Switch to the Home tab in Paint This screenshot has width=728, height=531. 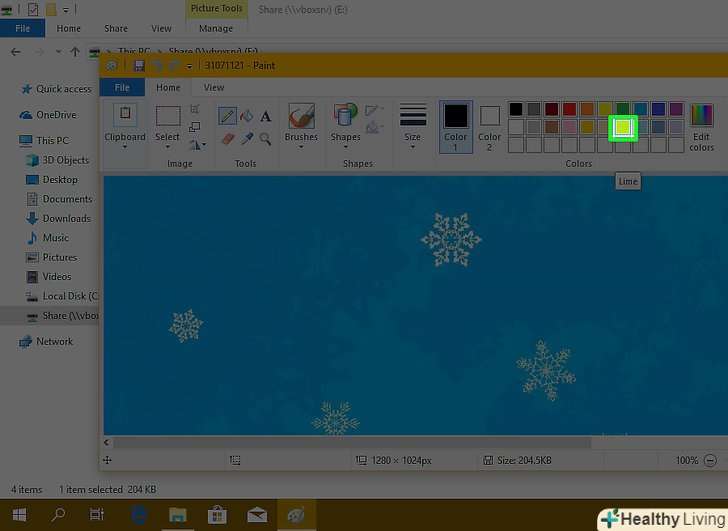pyautogui.click(x=168, y=87)
